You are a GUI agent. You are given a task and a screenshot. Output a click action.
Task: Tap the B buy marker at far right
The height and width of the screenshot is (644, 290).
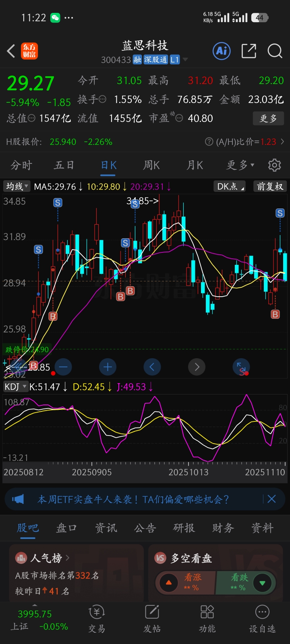tap(275, 314)
